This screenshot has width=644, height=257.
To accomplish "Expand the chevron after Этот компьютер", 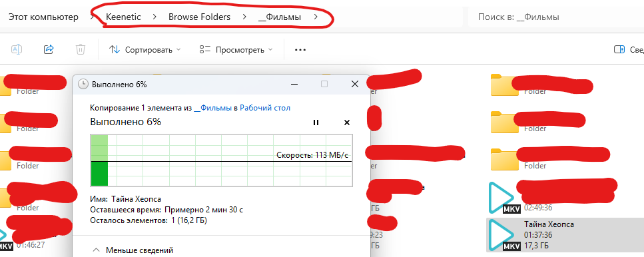I will point(93,17).
